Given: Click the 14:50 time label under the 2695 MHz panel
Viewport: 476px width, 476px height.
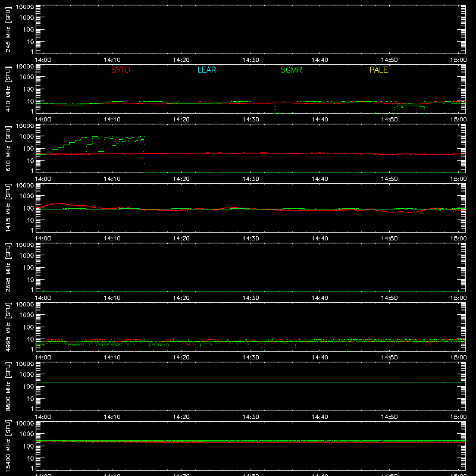Looking at the screenshot, I should 389,298.
